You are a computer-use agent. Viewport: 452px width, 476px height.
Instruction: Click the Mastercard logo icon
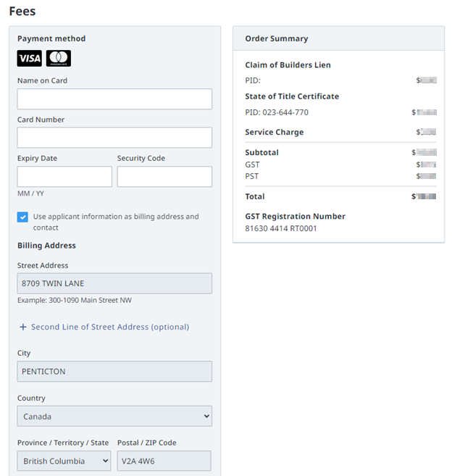pos(59,59)
